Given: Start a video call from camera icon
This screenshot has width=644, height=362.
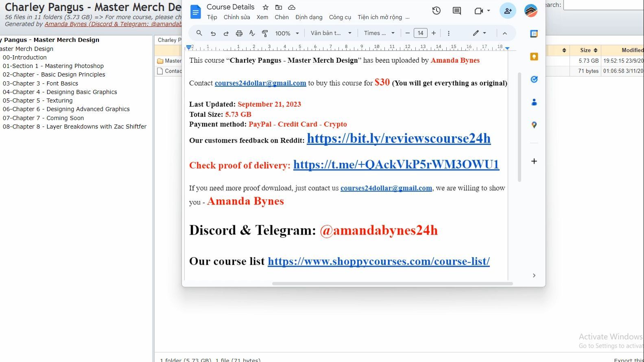Looking at the screenshot, I should pyautogui.click(x=479, y=11).
